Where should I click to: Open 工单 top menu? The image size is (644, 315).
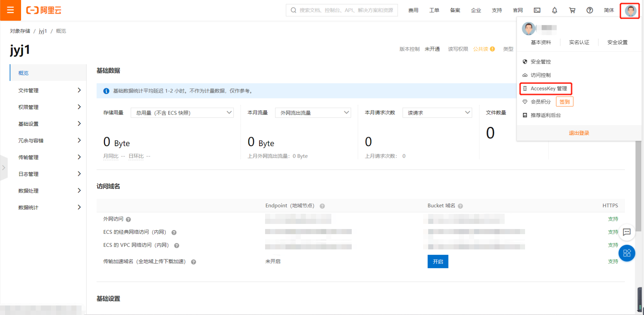click(x=434, y=10)
